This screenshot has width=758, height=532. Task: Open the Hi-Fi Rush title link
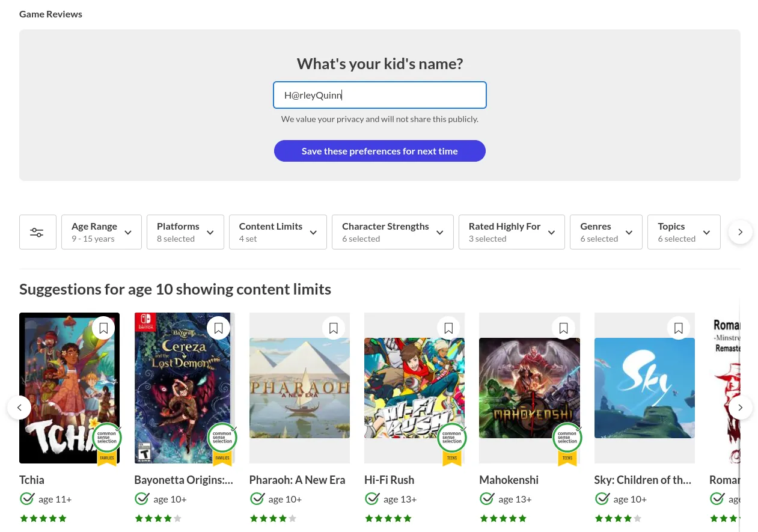point(389,480)
